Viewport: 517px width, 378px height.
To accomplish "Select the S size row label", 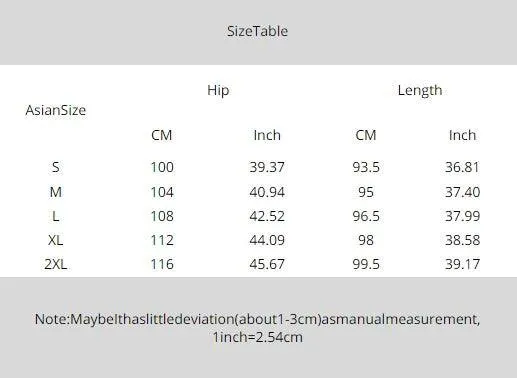I will click(x=56, y=167).
